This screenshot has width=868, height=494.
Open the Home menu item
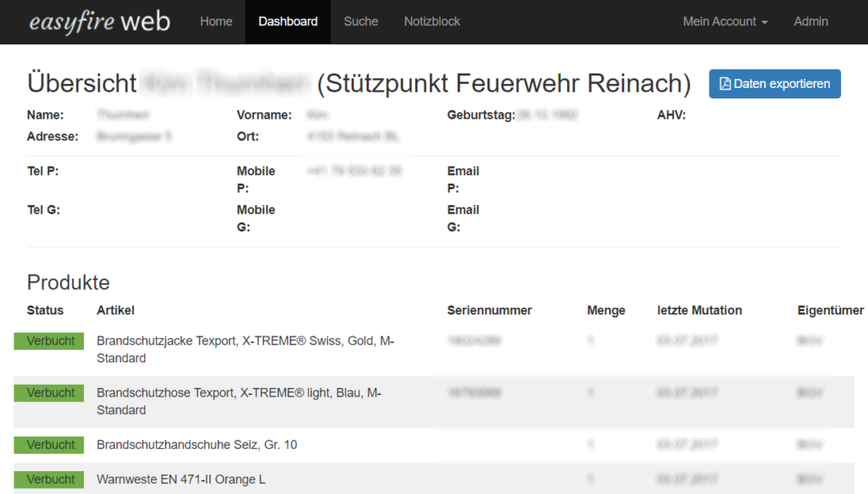pyautogui.click(x=216, y=21)
